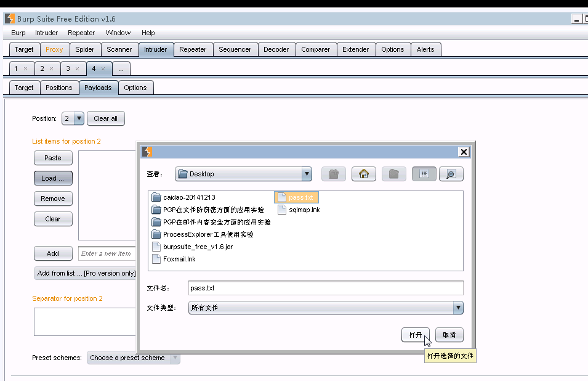
Task: Click the Open (打开) button
Action: [x=416, y=335]
